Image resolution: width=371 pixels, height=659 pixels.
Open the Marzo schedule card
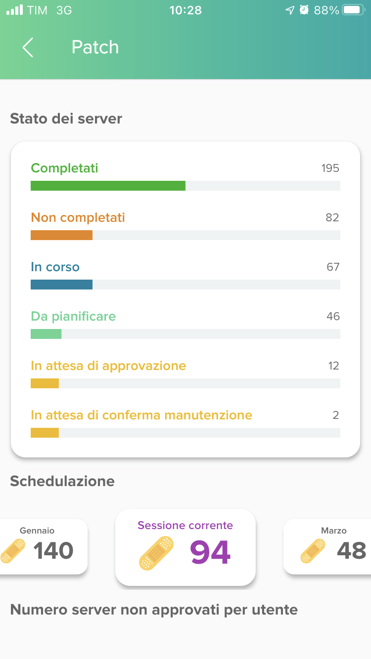click(327, 546)
